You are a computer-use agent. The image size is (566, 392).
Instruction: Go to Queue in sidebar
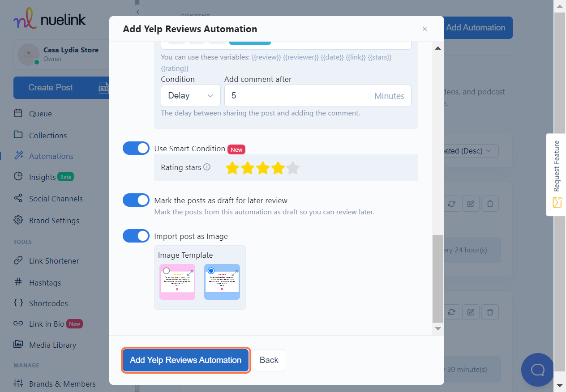click(40, 114)
